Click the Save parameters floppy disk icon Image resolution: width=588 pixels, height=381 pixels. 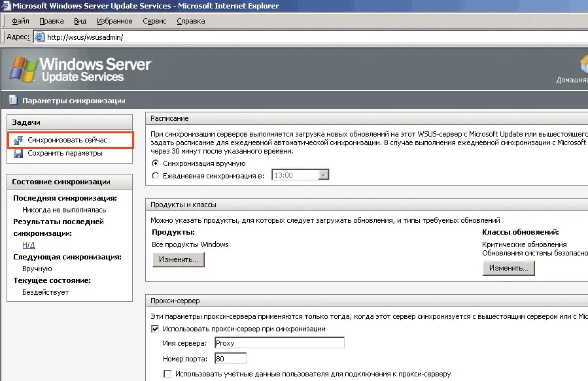point(18,154)
